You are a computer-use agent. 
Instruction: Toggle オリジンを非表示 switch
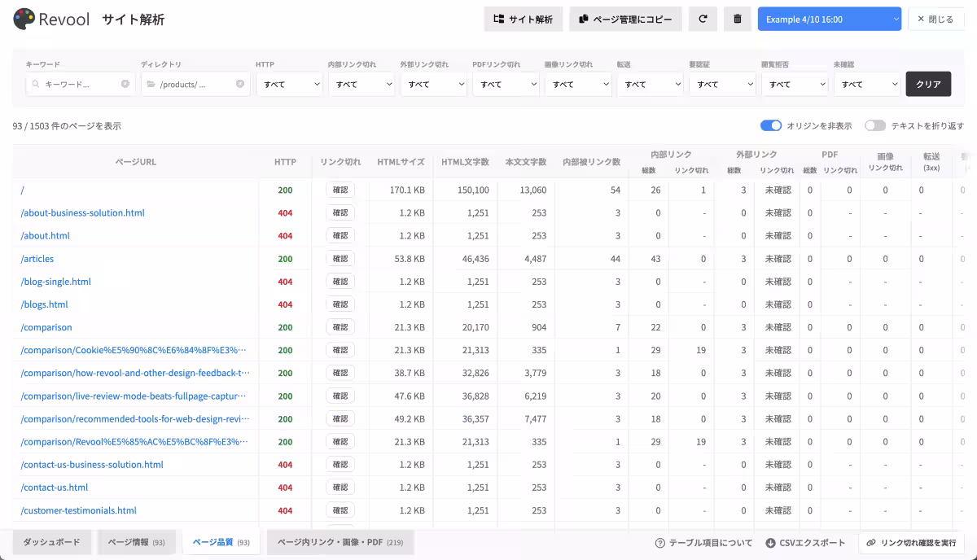tap(771, 125)
